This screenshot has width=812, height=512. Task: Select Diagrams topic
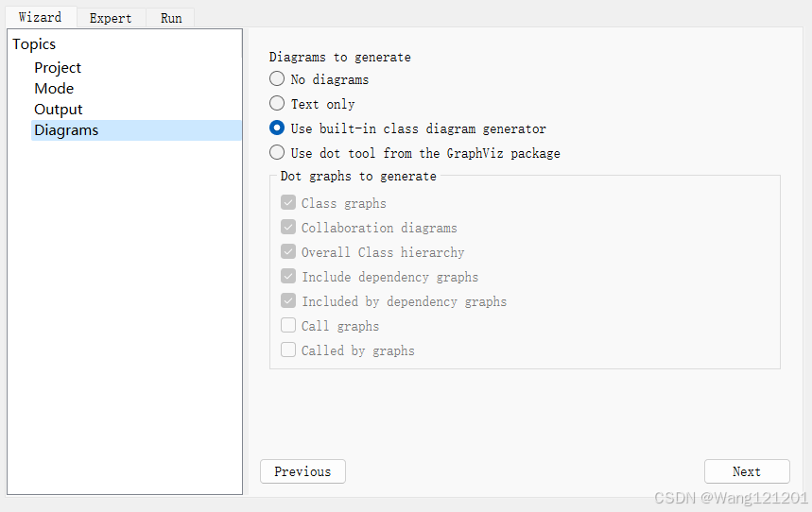[66, 130]
